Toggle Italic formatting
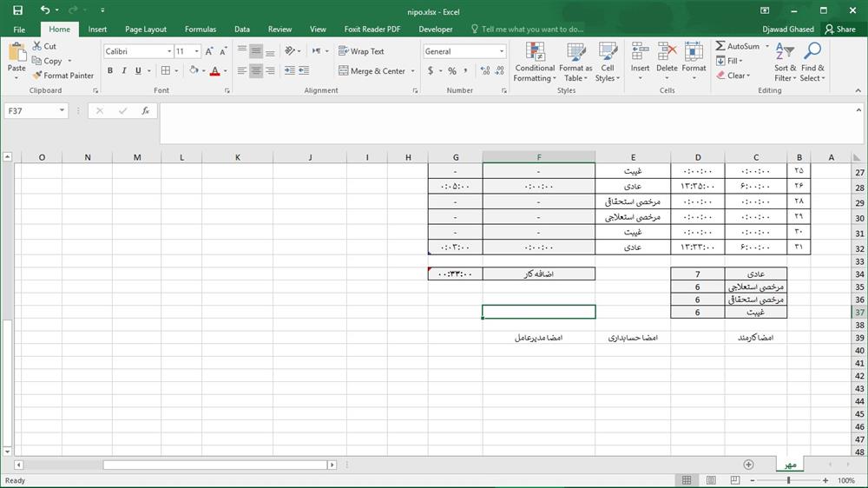This screenshot has height=488, width=868. [124, 71]
